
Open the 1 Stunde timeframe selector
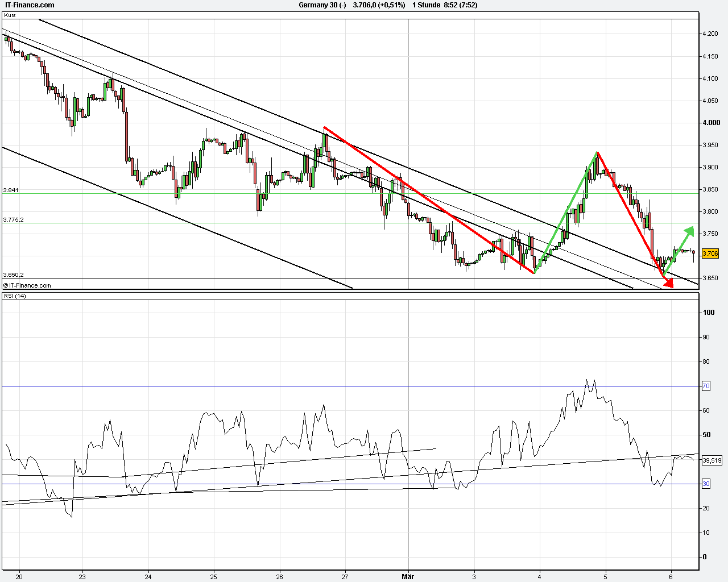point(428,5)
